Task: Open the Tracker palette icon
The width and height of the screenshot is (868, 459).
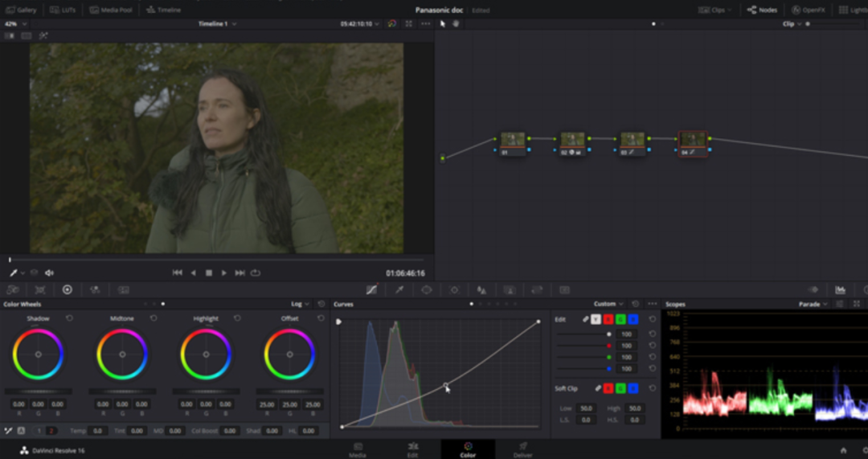Action: tap(454, 289)
